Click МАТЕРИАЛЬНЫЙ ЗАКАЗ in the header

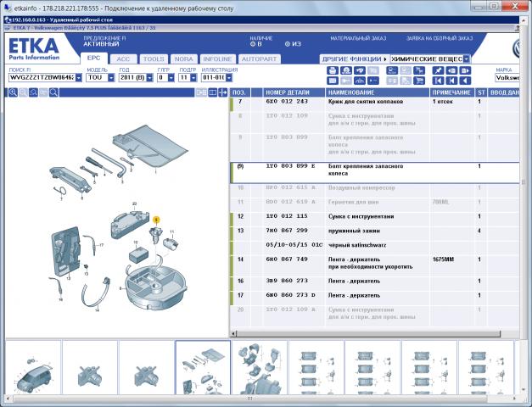tap(358, 38)
